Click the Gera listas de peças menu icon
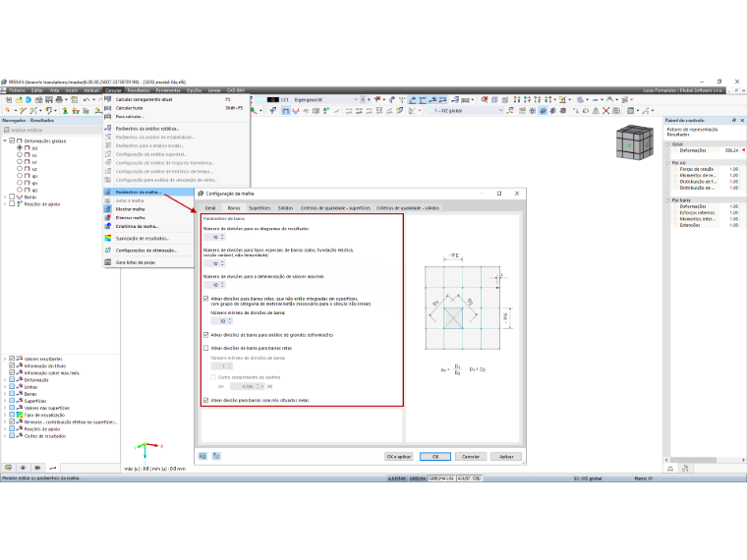The image size is (747, 560). coord(108,262)
